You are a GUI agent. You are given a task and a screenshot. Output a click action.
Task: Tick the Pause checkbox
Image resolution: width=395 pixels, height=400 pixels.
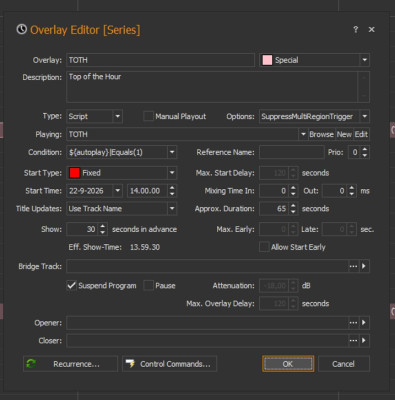click(x=148, y=286)
